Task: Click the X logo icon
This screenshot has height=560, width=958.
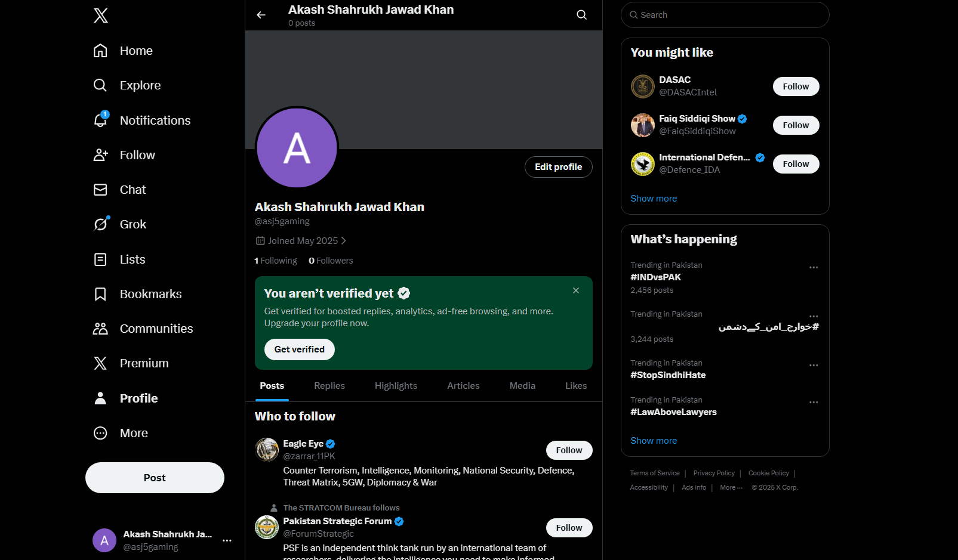Action: point(101,16)
